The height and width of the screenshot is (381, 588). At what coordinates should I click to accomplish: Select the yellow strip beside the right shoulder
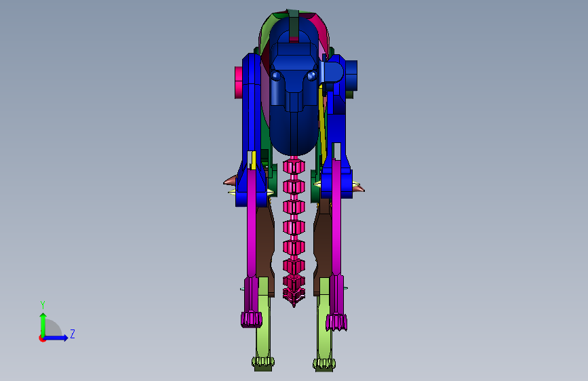321,124
